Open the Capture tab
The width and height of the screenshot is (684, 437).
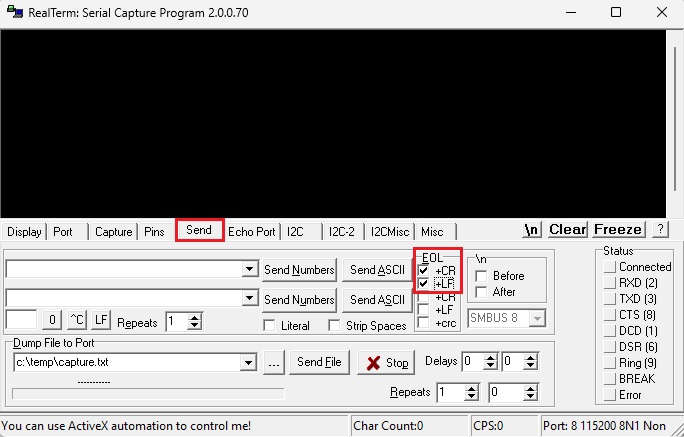tap(113, 232)
